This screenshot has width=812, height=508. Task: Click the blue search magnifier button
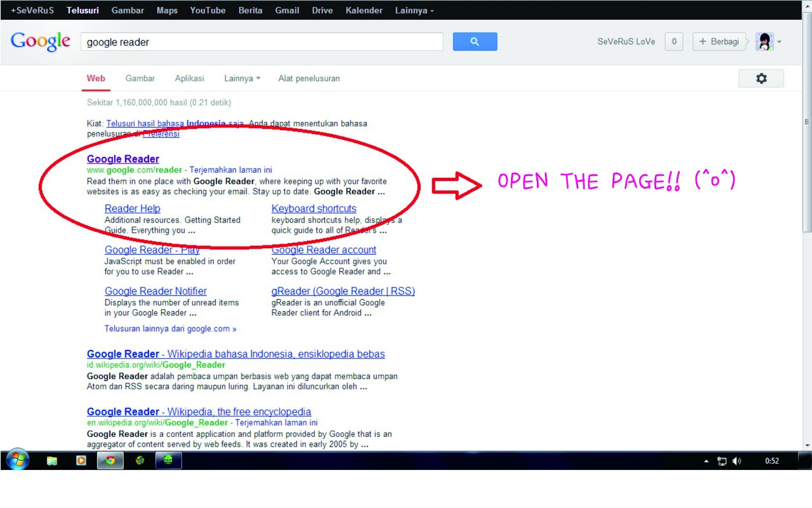[x=475, y=42]
